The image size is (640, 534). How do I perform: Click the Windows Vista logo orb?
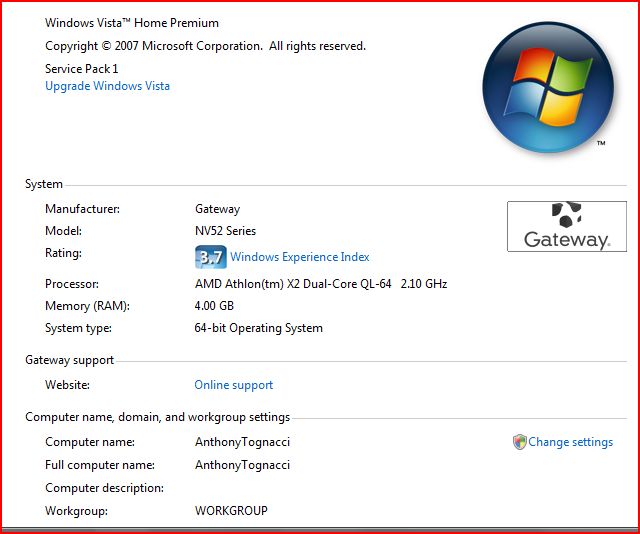point(546,87)
